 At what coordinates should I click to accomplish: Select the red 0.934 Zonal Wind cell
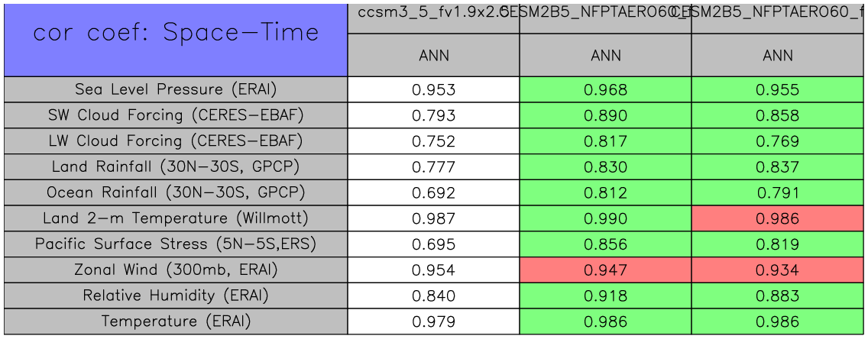778,270
